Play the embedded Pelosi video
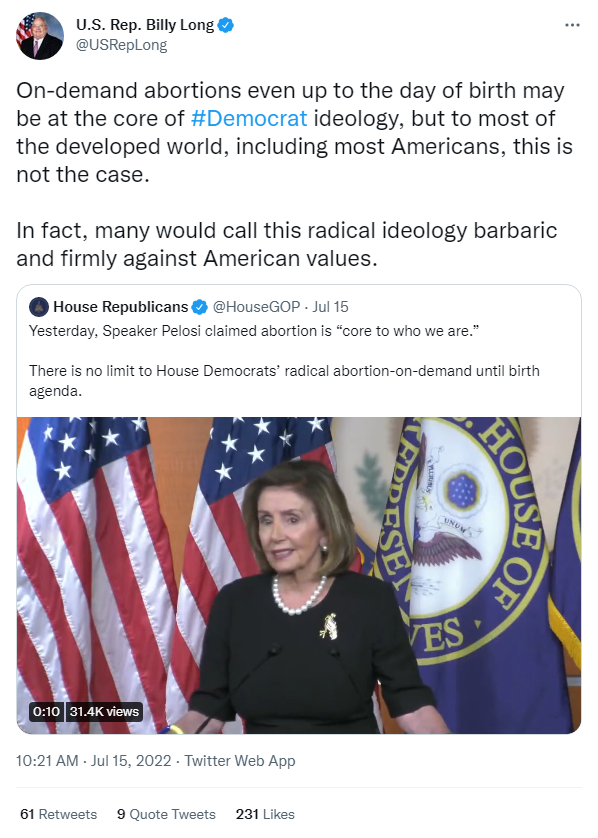This screenshot has width=598, height=838. 299,575
